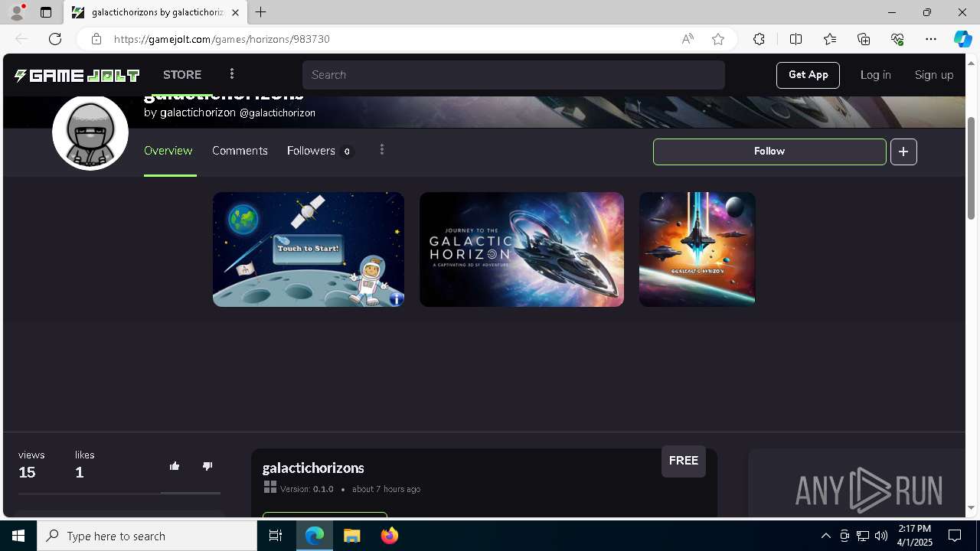
Task: Click the Get App button
Action: [x=808, y=75]
